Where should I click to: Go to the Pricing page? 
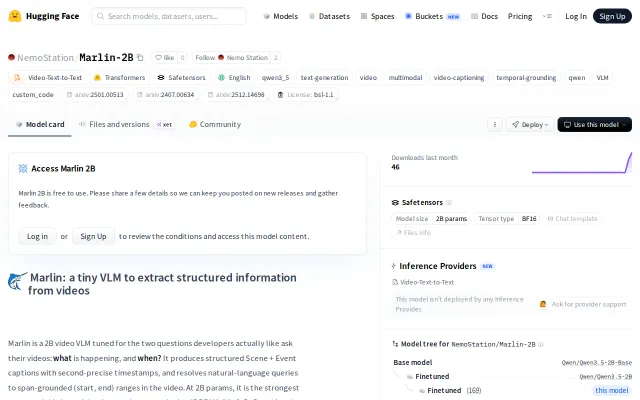click(x=520, y=16)
